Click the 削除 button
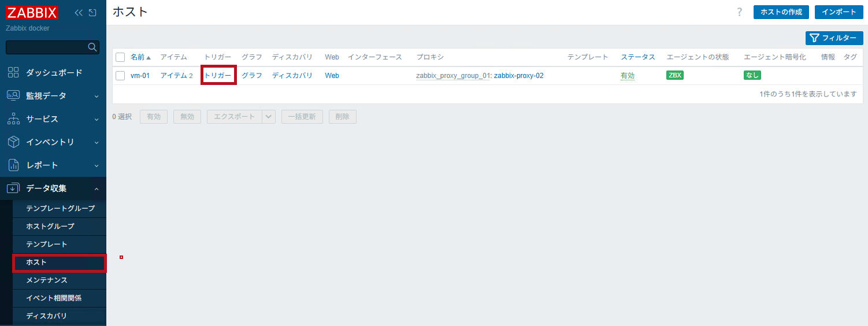The height and width of the screenshot is (326, 868). [x=343, y=116]
